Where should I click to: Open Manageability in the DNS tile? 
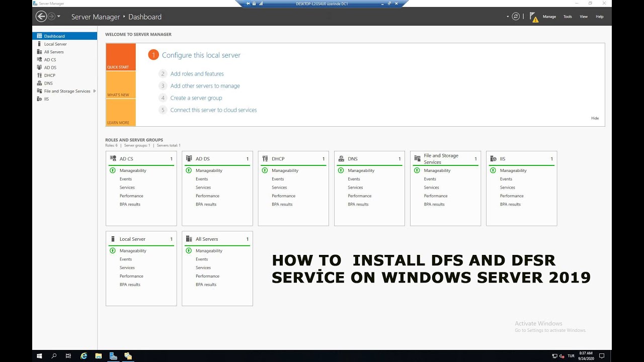361,170
